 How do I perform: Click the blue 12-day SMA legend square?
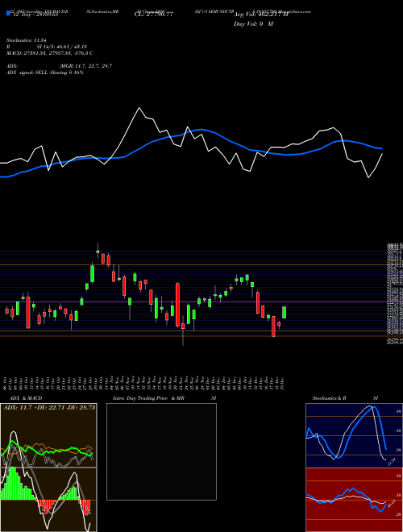click(x=9, y=13)
